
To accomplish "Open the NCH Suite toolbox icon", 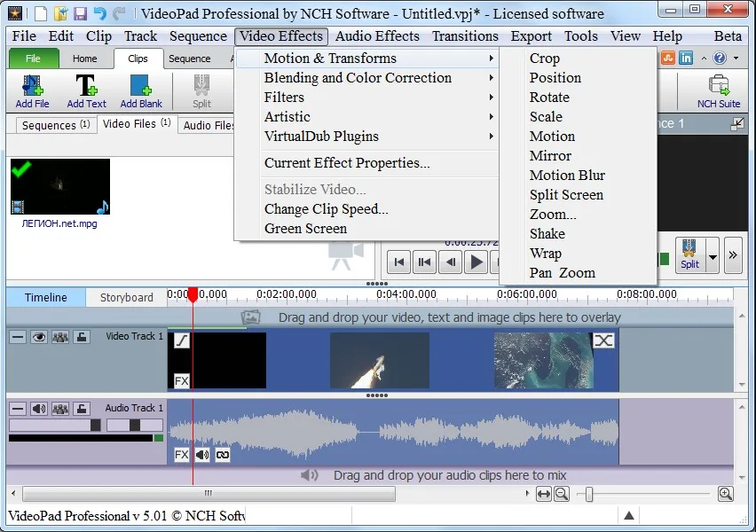I will point(719,91).
